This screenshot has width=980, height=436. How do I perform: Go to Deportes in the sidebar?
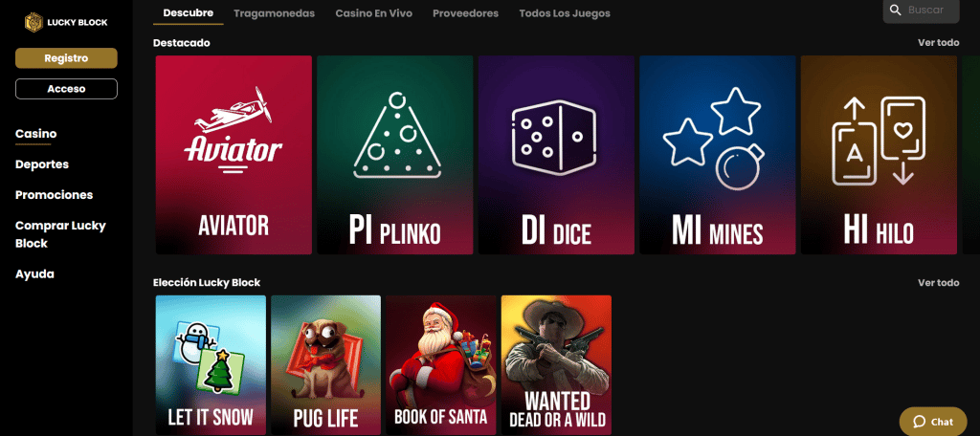pyautogui.click(x=42, y=164)
